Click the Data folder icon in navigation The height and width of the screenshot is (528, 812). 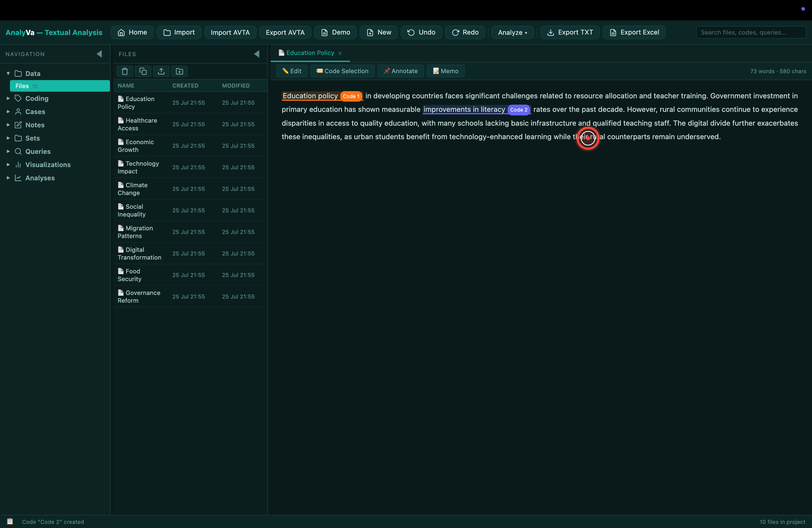pyautogui.click(x=18, y=74)
